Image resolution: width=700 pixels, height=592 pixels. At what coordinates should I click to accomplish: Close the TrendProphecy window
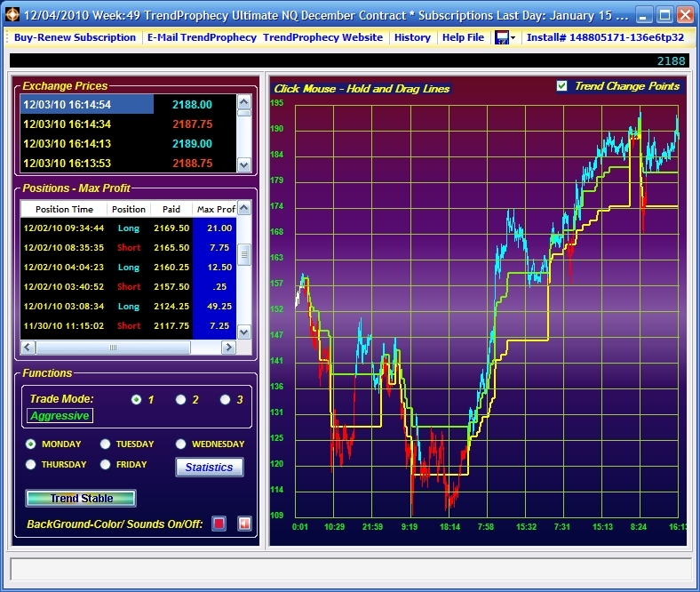click(685, 15)
